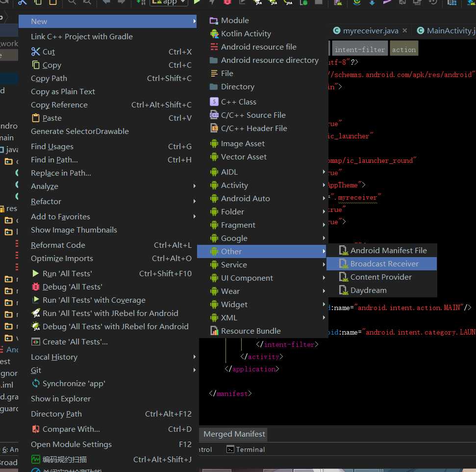Click the Debug 'All Tests' bug icon
Image resolution: width=476 pixels, height=472 pixels.
pyautogui.click(x=35, y=287)
